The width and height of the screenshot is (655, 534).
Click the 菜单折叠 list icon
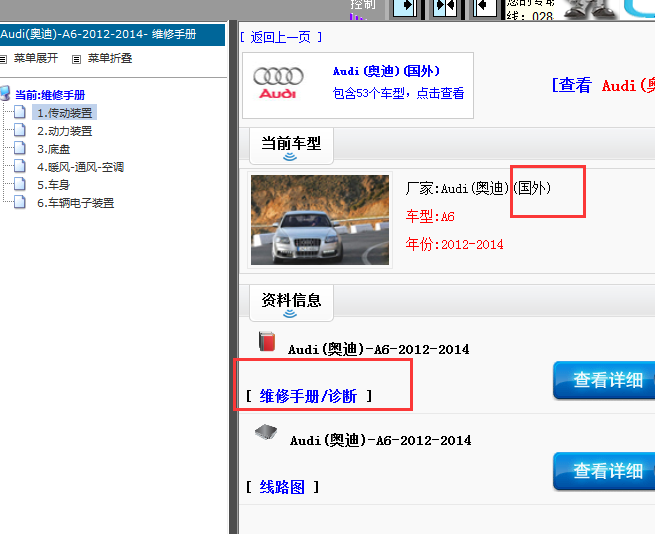click(76, 59)
